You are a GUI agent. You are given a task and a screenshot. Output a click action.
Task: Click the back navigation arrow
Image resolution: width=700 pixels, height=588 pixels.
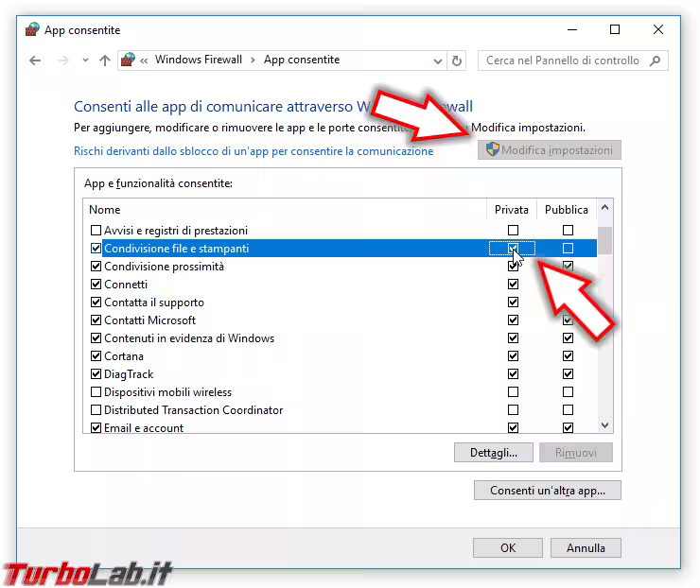click(35, 61)
